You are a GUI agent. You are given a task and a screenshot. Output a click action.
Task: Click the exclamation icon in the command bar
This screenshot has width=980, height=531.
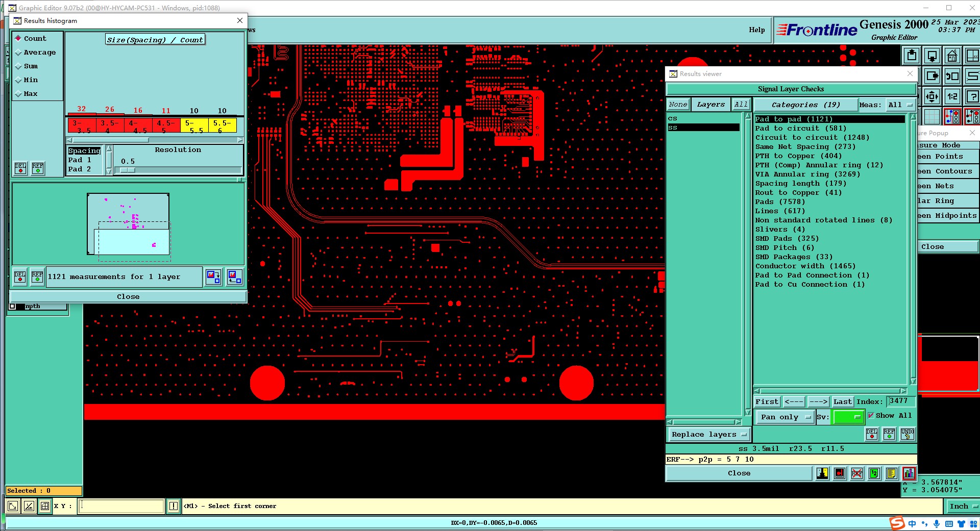click(174, 506)
